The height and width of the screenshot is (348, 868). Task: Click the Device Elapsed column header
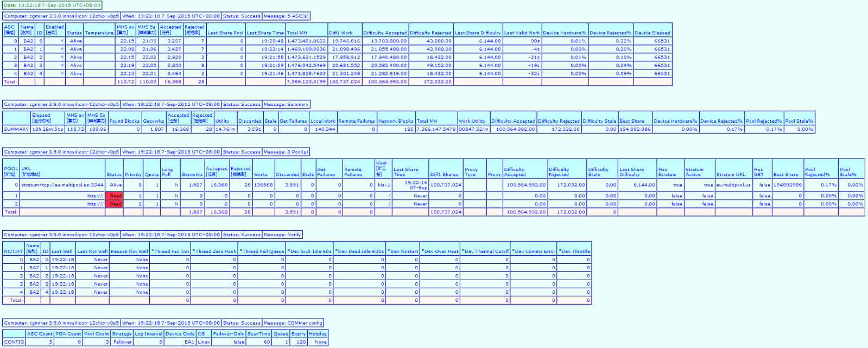(x=652, y=33)
